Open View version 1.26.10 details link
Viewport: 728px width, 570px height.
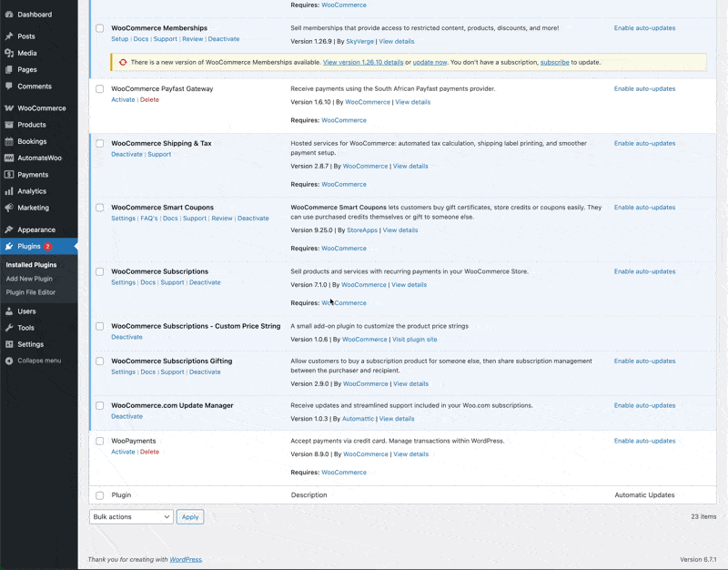(363, 62)
